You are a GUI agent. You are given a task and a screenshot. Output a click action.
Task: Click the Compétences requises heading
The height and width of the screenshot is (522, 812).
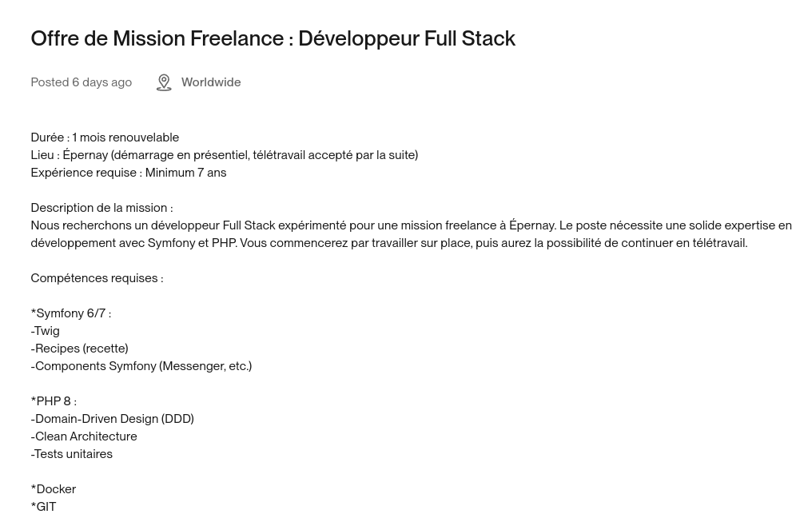97,279
